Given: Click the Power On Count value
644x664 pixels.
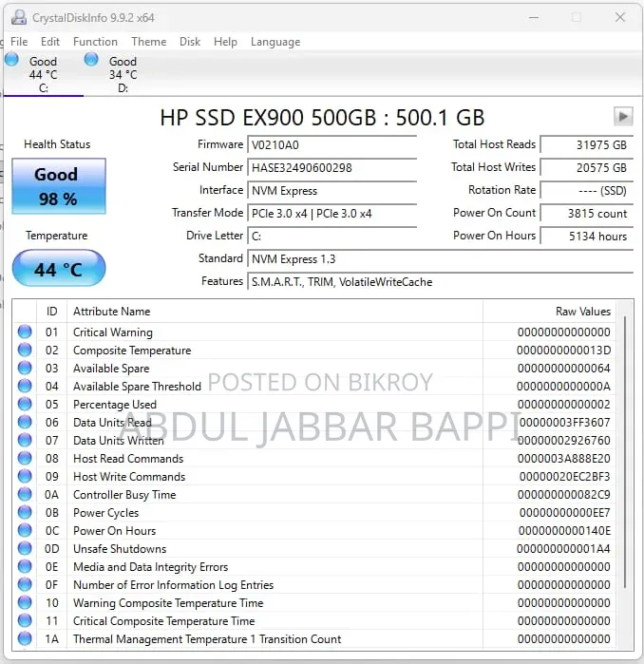Looking at the screenshot, I should [587, 214].
